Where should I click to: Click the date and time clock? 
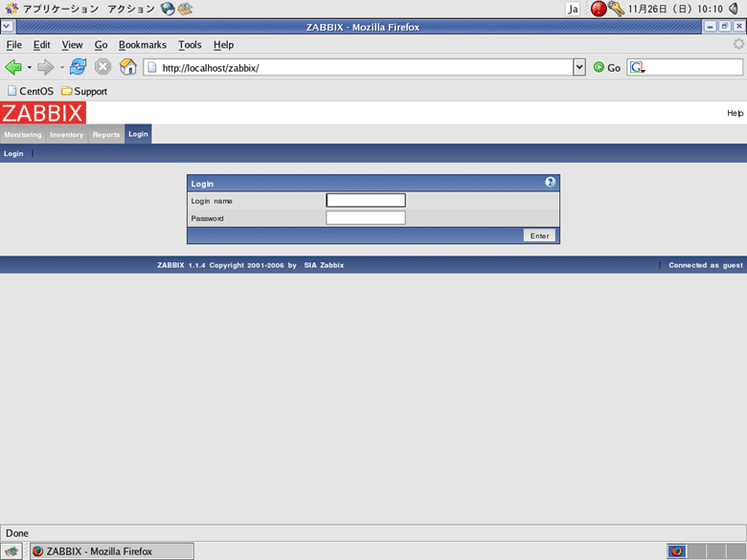tap(675, 9)
